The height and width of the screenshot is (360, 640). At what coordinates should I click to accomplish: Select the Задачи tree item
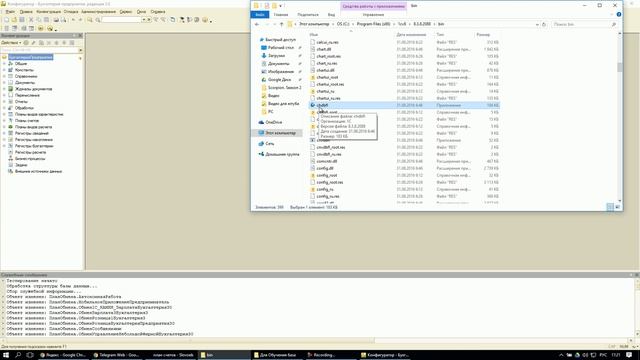pyautogui.click(x=21, y=165)
